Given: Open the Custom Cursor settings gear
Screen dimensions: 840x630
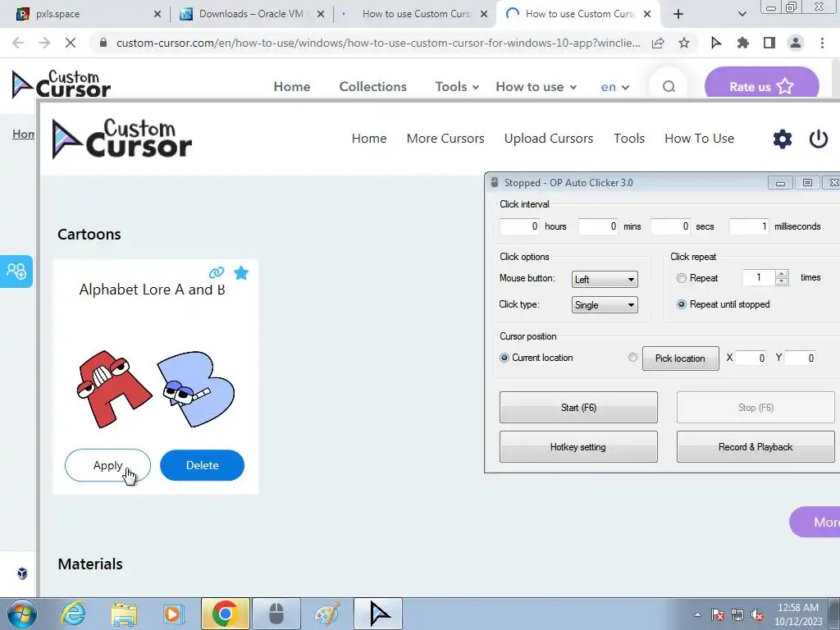Looking at the screenshot, I should coord(782,139).
